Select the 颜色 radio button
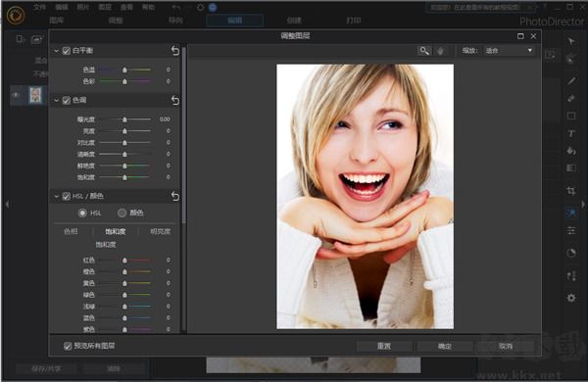 click(122, 213)
